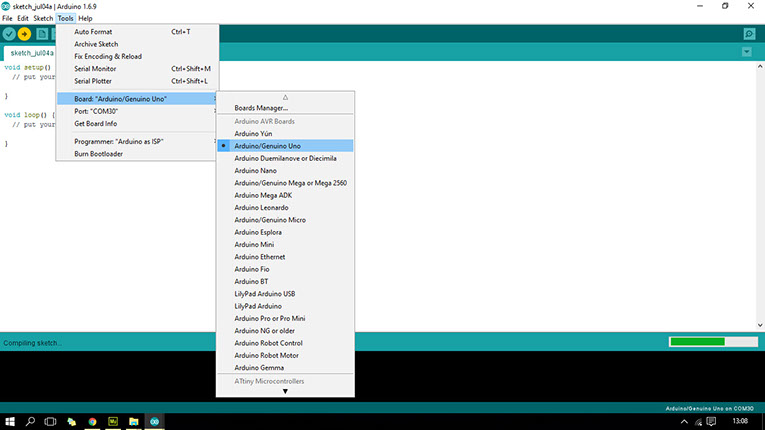Image resolution: width=765 pixels, height=430 pixels.
Task: Show hidden system tray icons
Action: 684,422
